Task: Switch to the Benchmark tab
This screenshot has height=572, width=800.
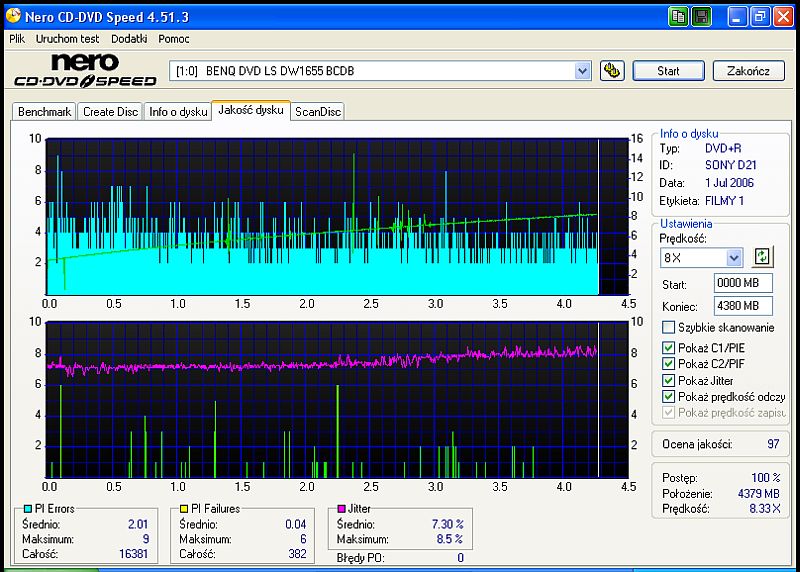Action: 44,112
